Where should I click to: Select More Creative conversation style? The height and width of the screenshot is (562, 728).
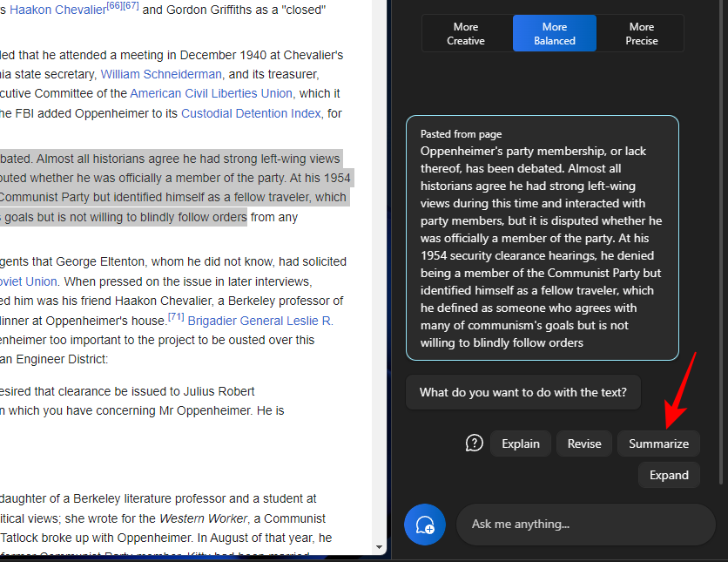pyautogui.click(x=466, y=34)
